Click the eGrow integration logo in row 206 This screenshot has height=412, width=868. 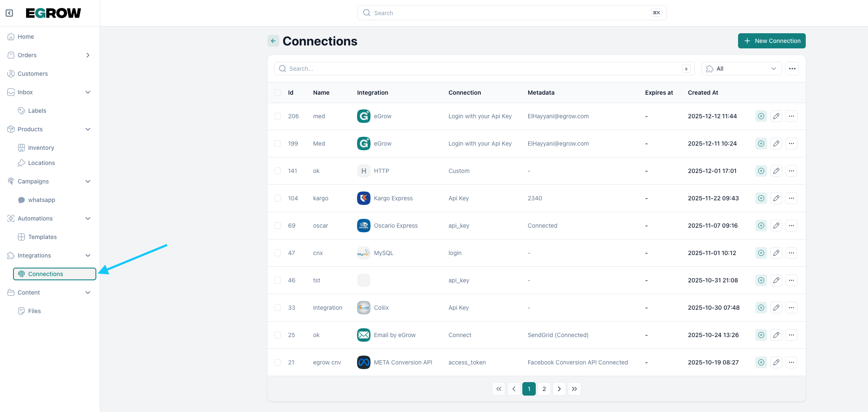[x=364, y=116]
